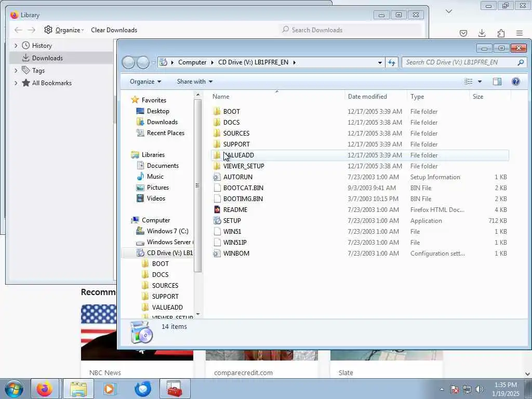Open the Explorer Organize dropdown
This screenshot has height=399, width=532.
coord(145,82)
